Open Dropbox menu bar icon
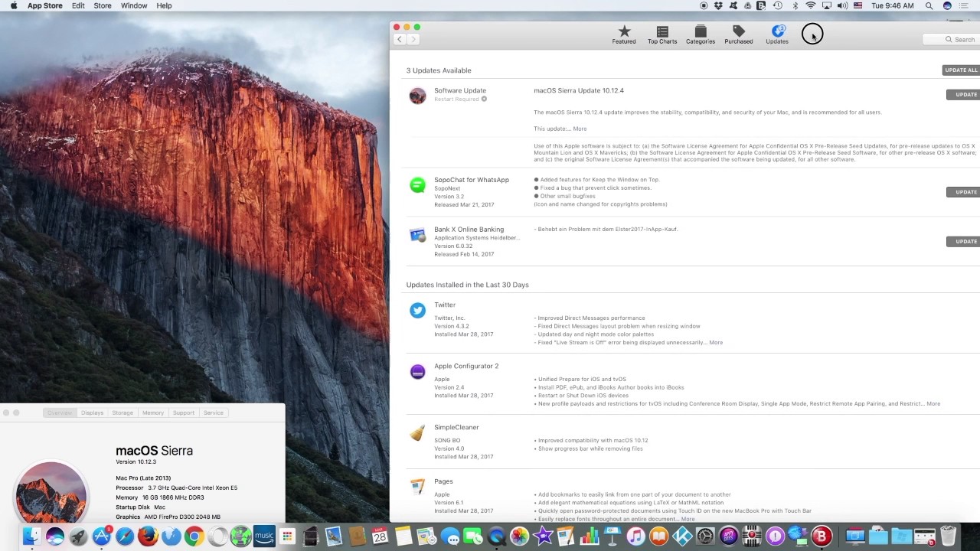 pyautogui.click(x=718, y=5)
